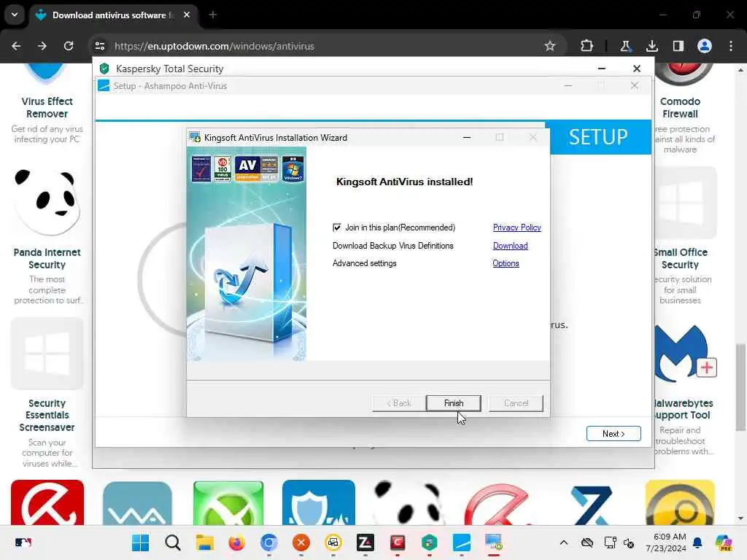Image resolution: width=747 pixels, height=560 pixels.
Task: Click Cancel in Kingsoft installation wizard
Action: tap(516, 402)
